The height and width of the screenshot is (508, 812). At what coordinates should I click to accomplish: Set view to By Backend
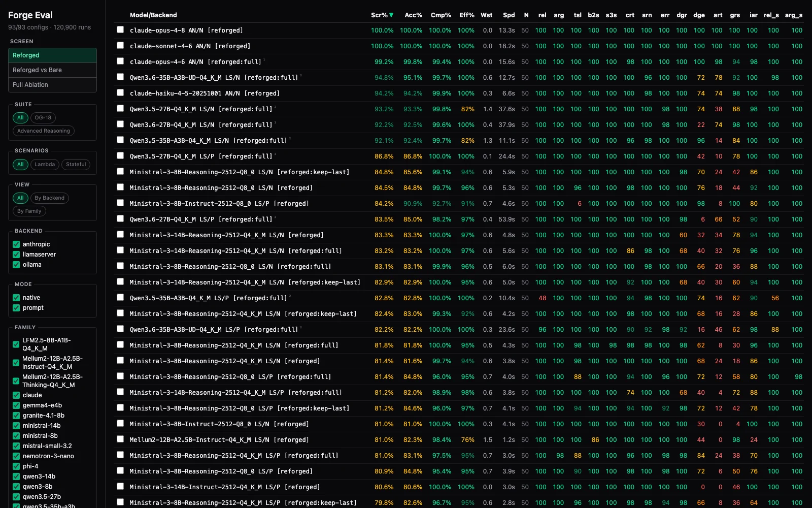click(x=49, y=198)
